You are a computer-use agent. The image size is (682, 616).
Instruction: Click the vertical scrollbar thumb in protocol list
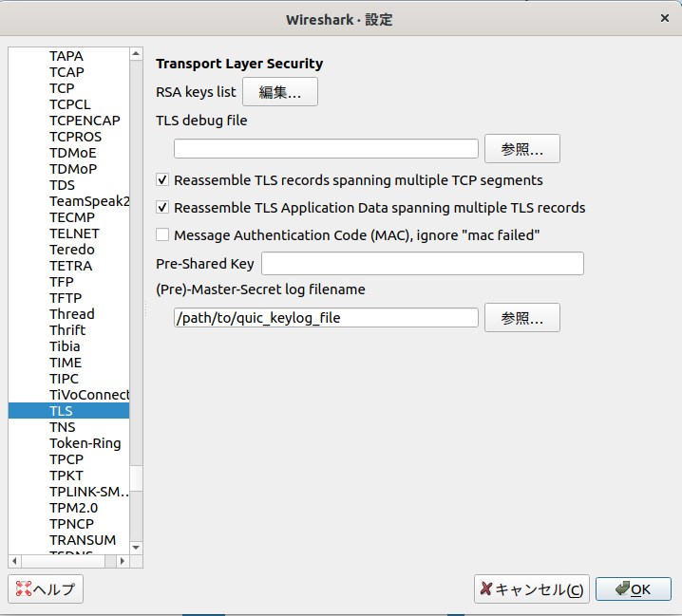pos(136,478)
